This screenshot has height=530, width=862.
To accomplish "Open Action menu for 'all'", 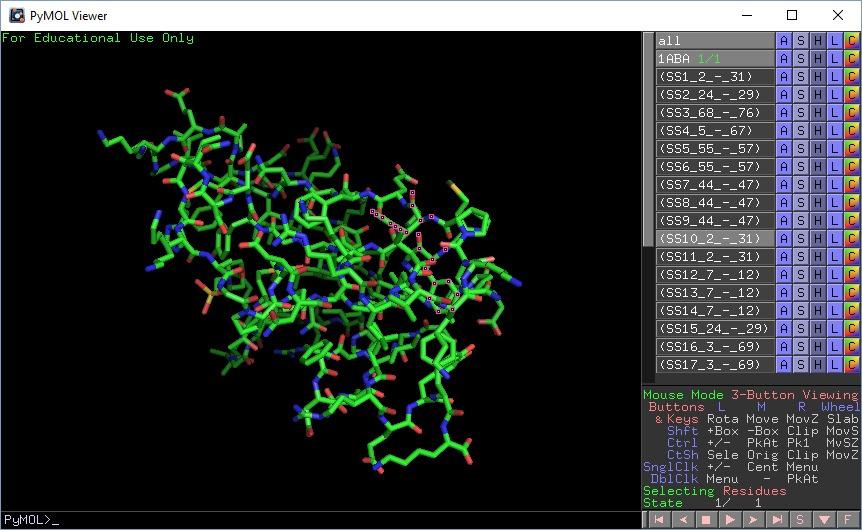I will [x=783, y=41].
